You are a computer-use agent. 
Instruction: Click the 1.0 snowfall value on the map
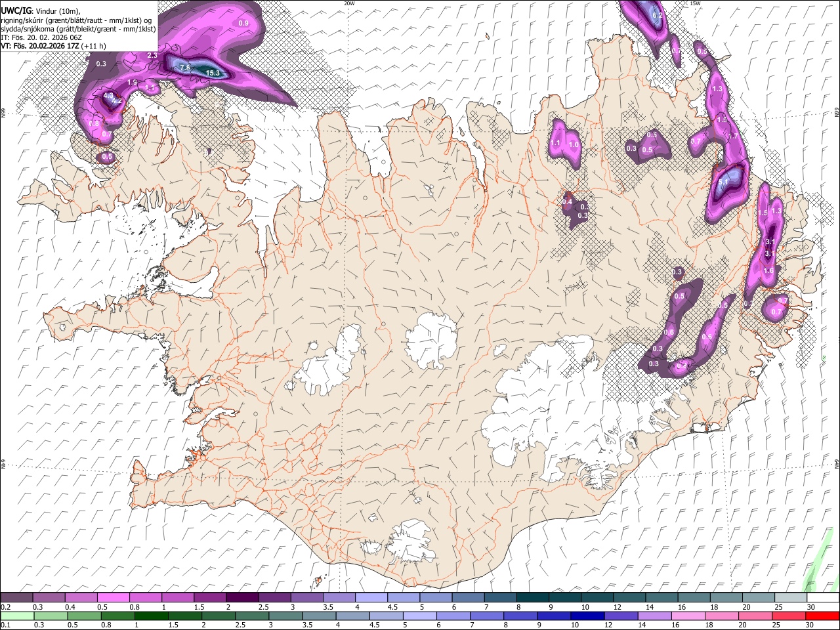pos(574,144)
